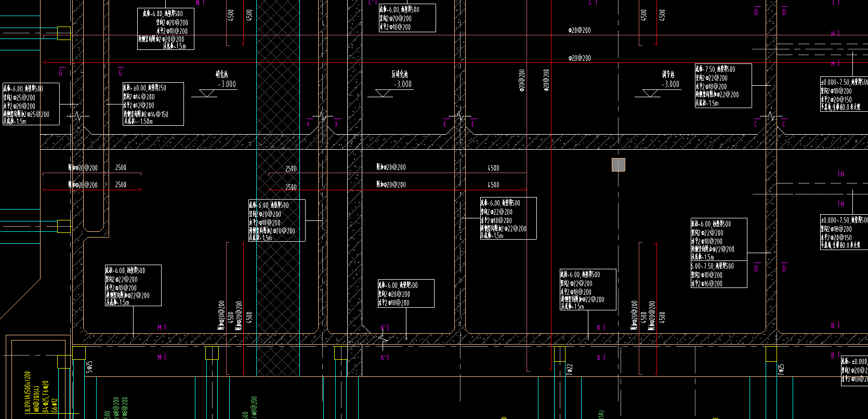Click the 水平2Φ16@200 rebar note
Image resolution: width=868 pixels, height=419 pixels.
tap(706, 283)
